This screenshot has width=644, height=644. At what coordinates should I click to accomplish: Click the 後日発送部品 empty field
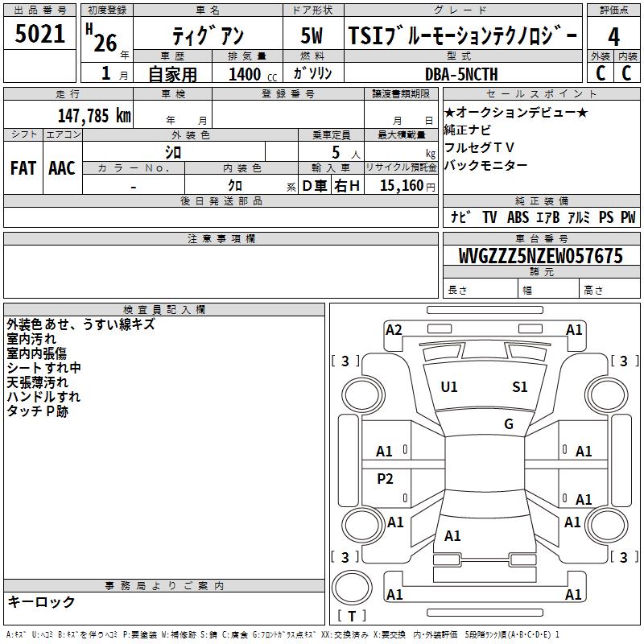click(221, 217)
